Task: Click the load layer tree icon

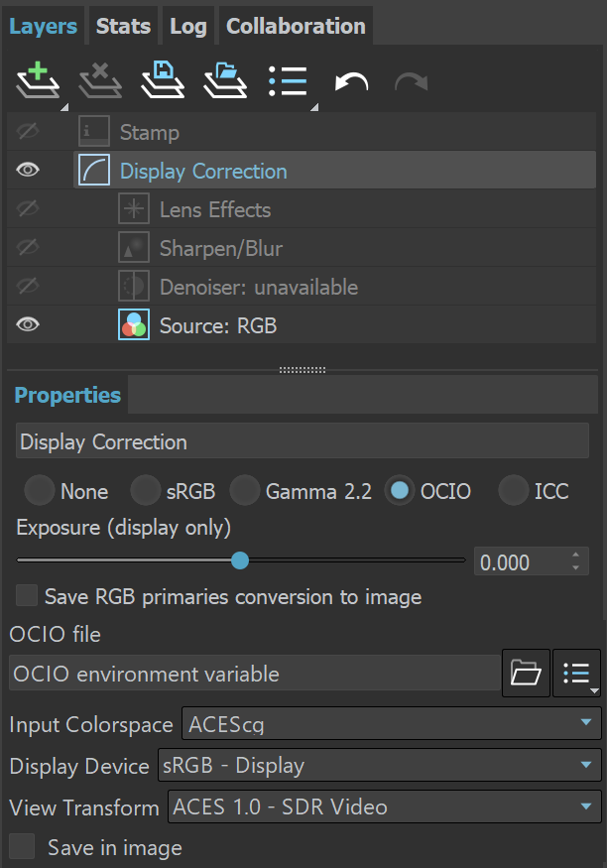Action: [225, 81]
